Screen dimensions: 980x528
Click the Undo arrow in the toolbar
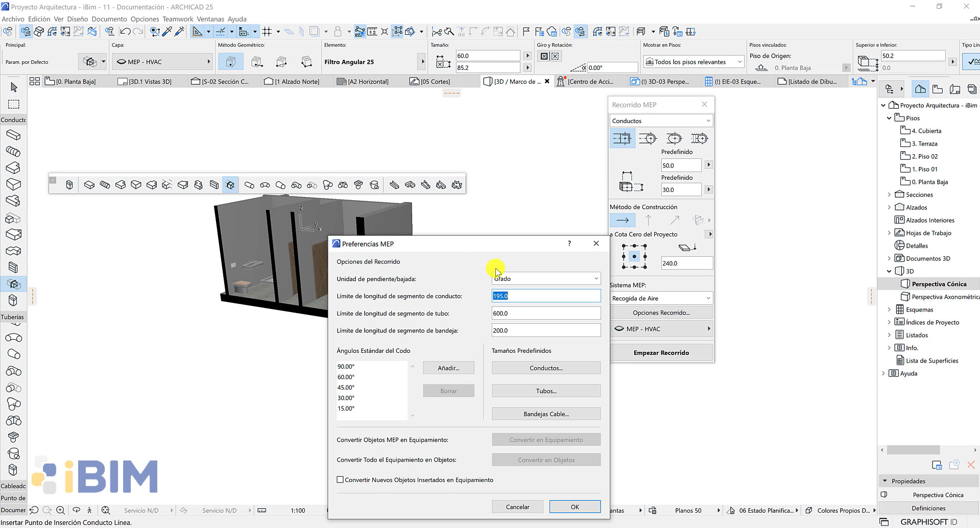[124, 31]
